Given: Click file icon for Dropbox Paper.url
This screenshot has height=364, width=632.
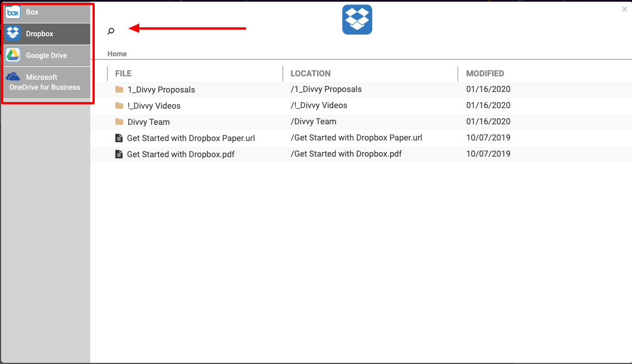Looking at the screenshot, I should tap(119, 138).
